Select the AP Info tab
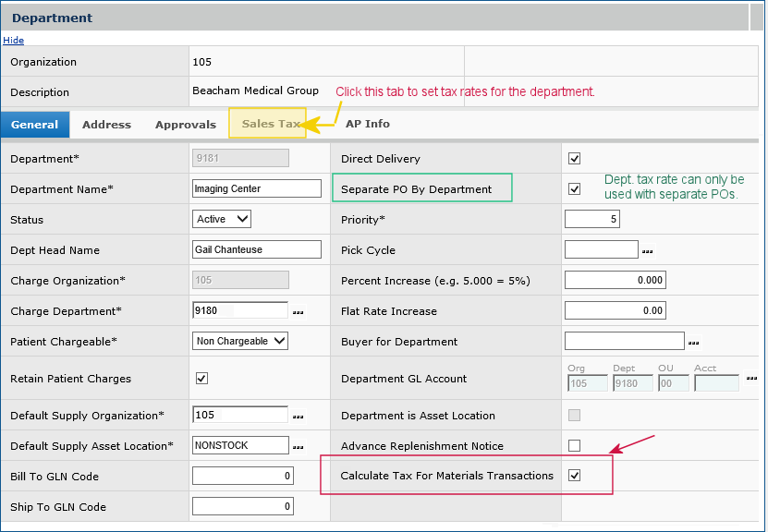768x532 pixels. (367, 124)
